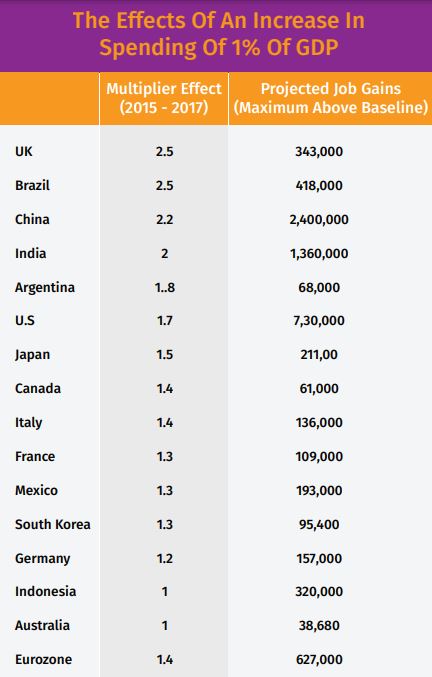This screenshot has width=432, height=677.
Task: Click the France row label
Action: tap(35, 456)
